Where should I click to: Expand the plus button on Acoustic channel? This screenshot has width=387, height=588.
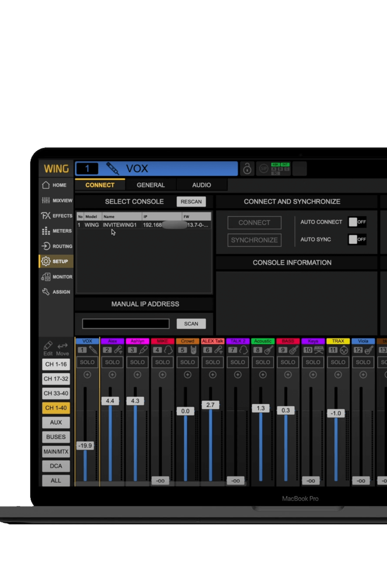(263, 374)
